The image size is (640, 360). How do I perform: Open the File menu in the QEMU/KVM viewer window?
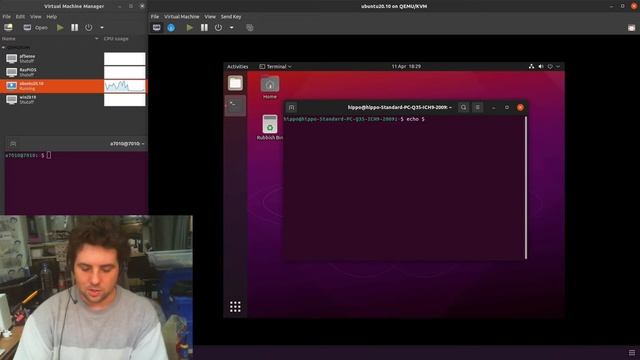pos(155,17)
